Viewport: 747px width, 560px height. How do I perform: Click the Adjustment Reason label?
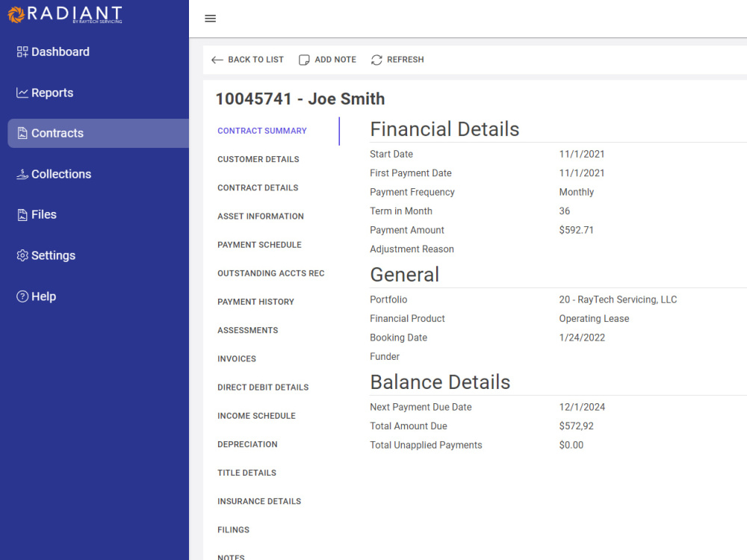[412, 249]
